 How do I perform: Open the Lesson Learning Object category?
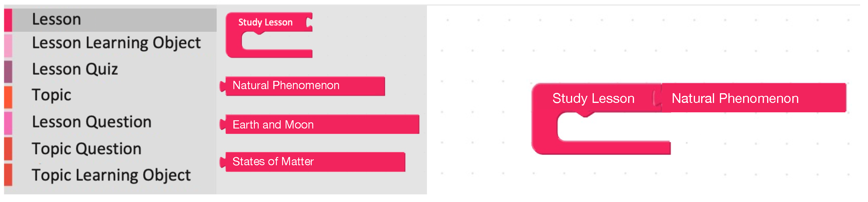[116, 43]
